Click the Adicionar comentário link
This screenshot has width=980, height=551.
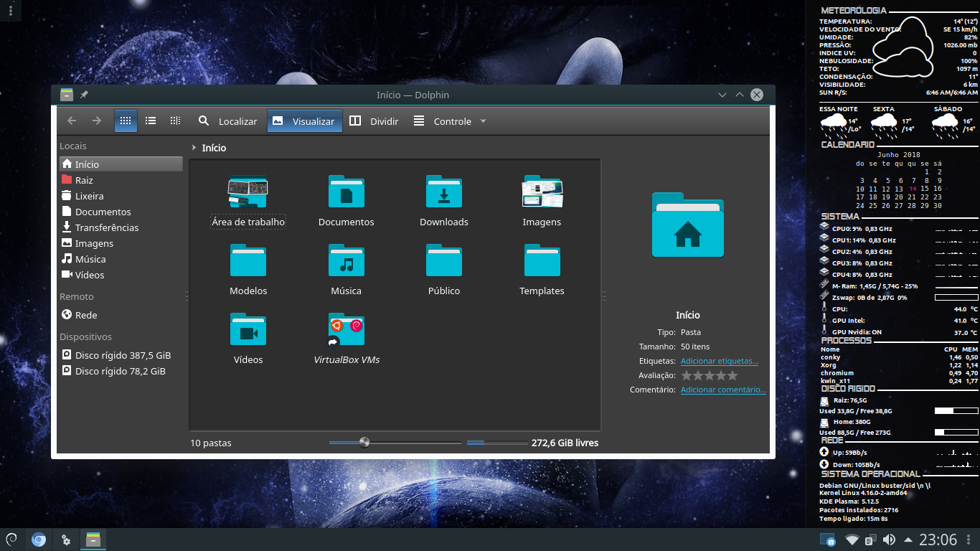[722, 390]
